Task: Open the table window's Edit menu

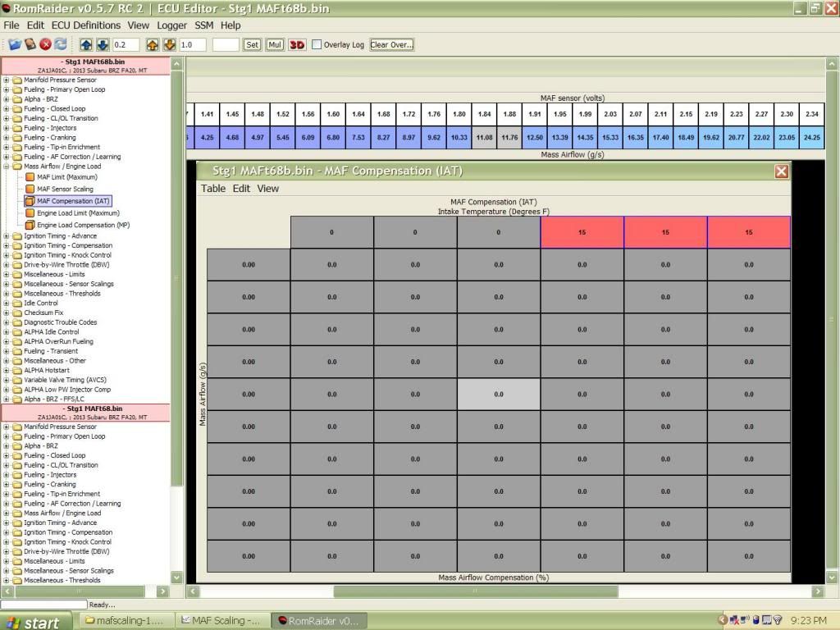Action: point(241,189)
